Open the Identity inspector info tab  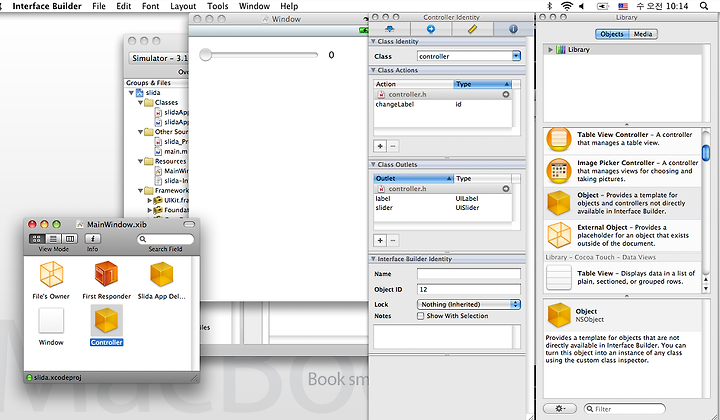click(x=513, y=29)
